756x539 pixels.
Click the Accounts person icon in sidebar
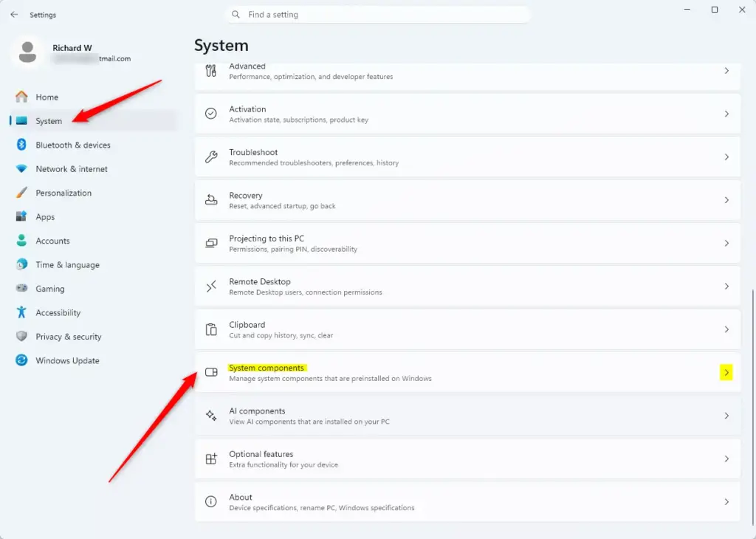[21, 240]
